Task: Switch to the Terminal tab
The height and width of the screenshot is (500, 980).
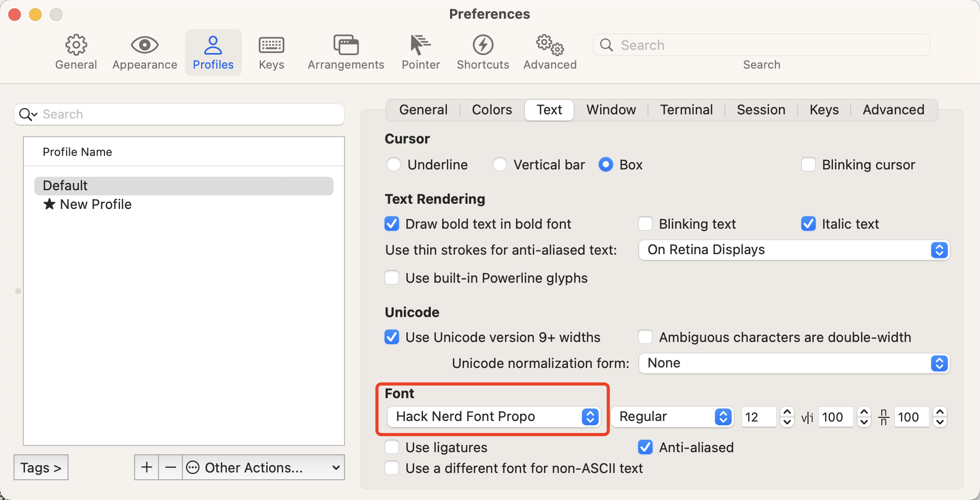Action: (686, 110)
